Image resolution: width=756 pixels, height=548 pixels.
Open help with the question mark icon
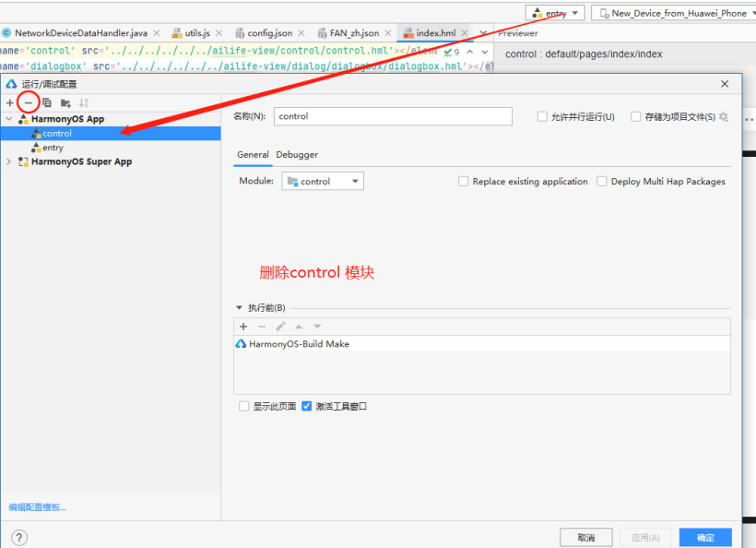pyautogui.click(x=18, y=537)
